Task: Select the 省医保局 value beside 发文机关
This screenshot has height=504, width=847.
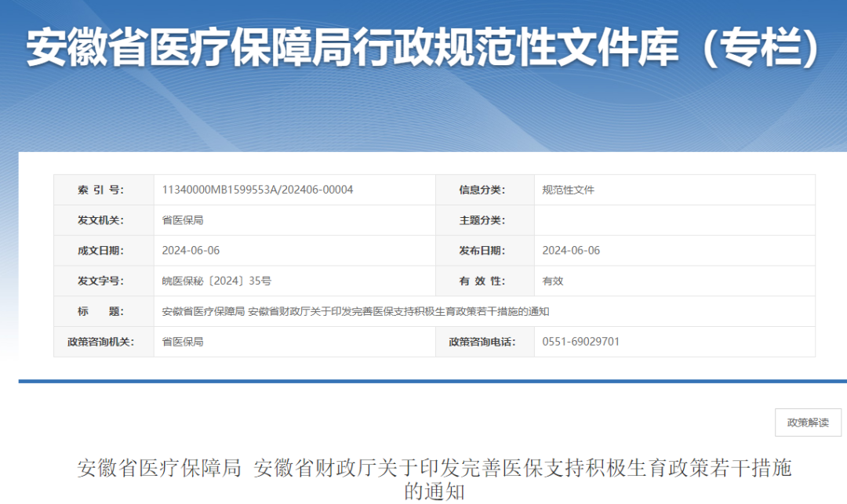Action: click(x=183, y=220)
